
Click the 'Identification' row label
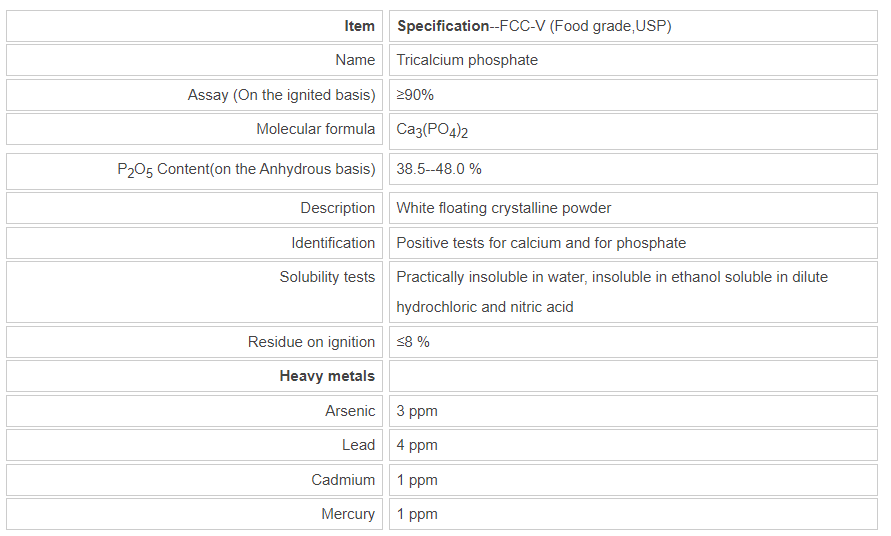(333, 243)
